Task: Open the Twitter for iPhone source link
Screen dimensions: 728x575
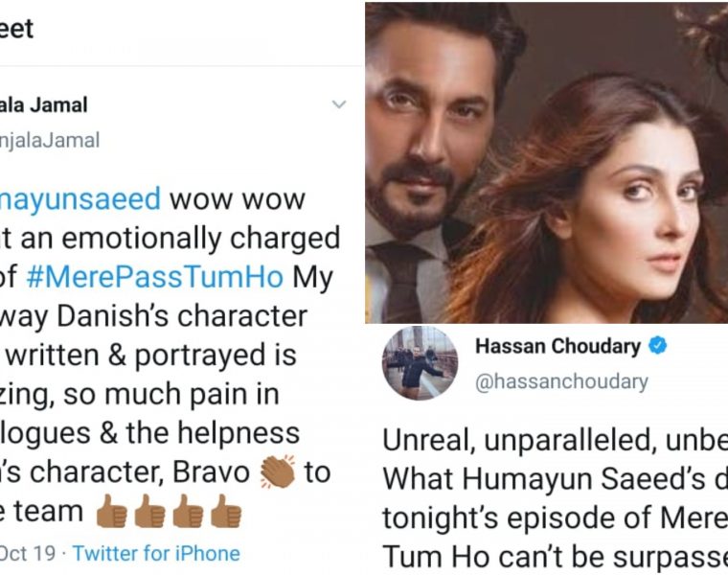Action: [x=156, y=554]
